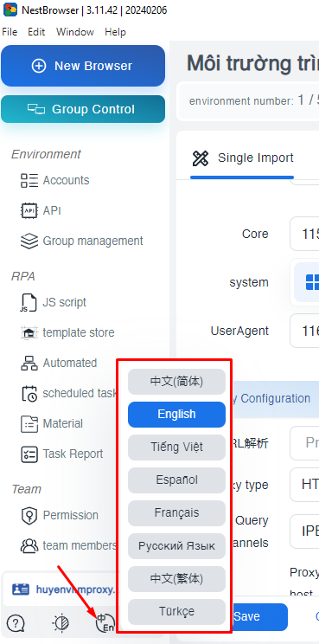Switch to the Single Import tab
The width and height of the screenshot is (319, 644).
(x=242, y=158)
